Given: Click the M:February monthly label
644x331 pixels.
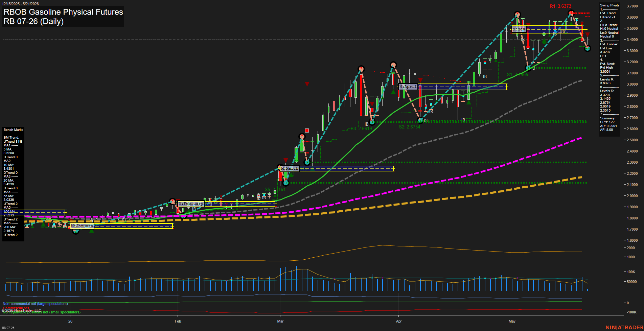Looking at the screenshot, I should pyautogui.click(x=191, y=204).
